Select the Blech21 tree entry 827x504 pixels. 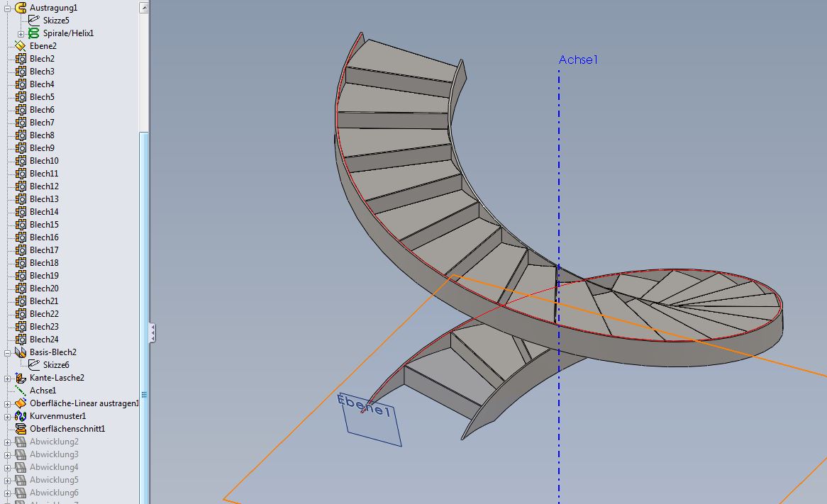coord(44,301)
